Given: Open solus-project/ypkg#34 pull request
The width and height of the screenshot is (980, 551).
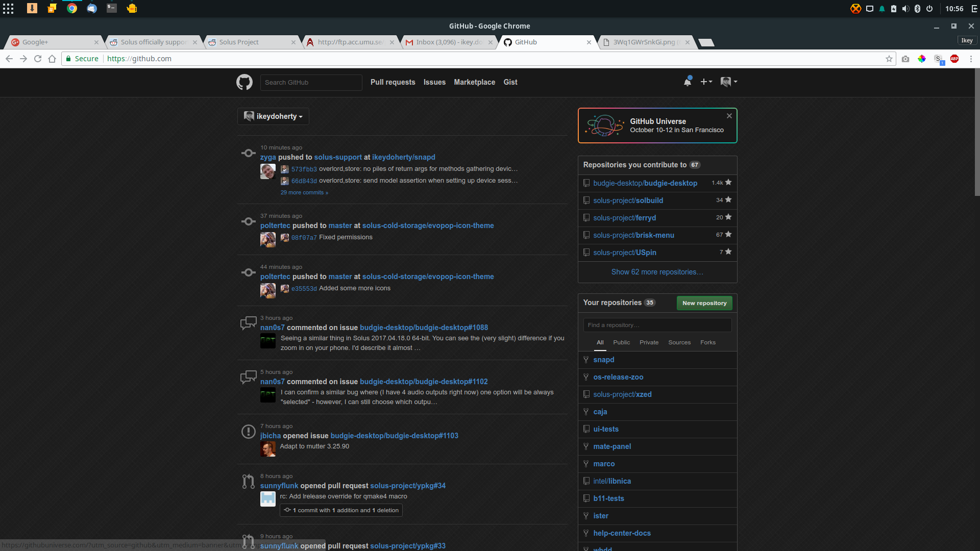Looking at the screenshot, I should [x=408, y=486].
